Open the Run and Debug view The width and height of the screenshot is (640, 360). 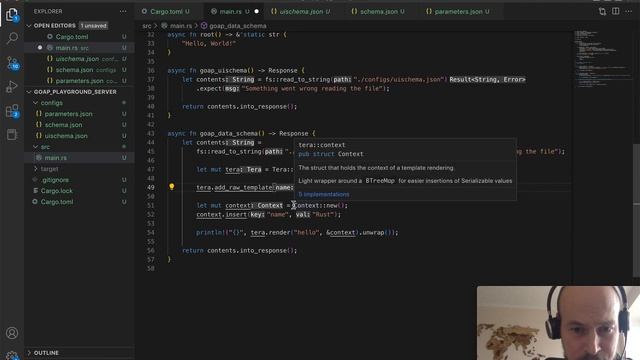pyautogui.click(x=12, y=87)
